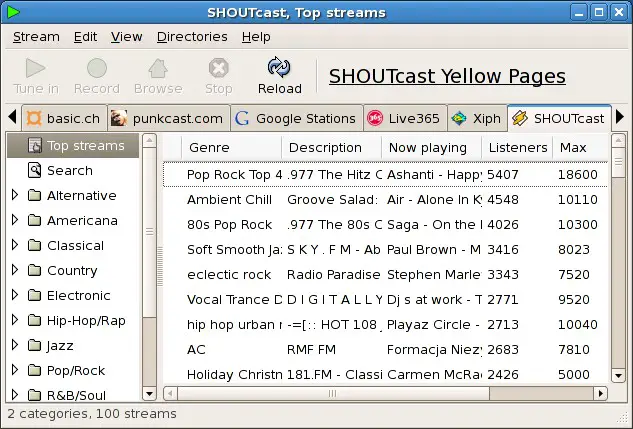
Task: Select the Pop Rock Top 40 Hitz stream
Action: click(x=386, y=175)
